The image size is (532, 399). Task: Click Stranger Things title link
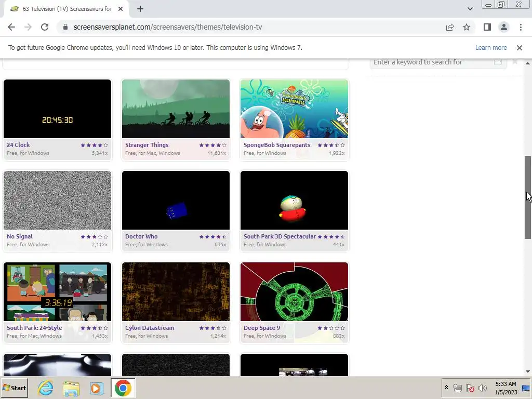[x=147, y=145]
